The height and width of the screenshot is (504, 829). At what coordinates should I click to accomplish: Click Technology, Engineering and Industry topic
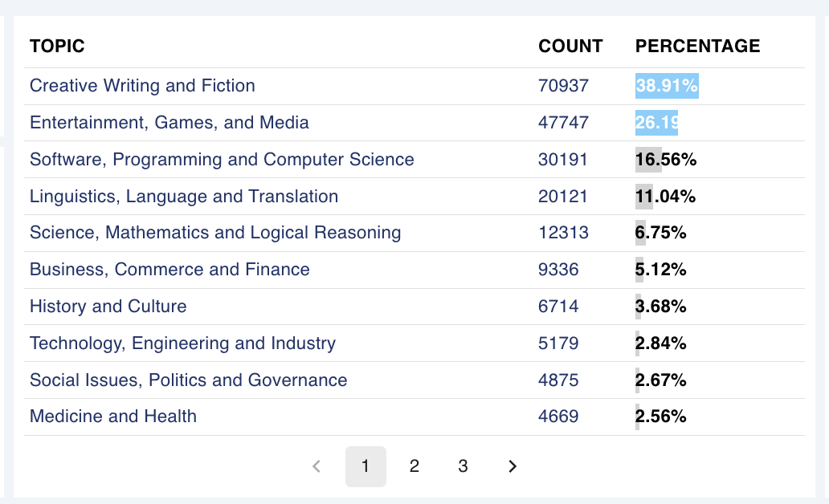(x=182, y=344)
